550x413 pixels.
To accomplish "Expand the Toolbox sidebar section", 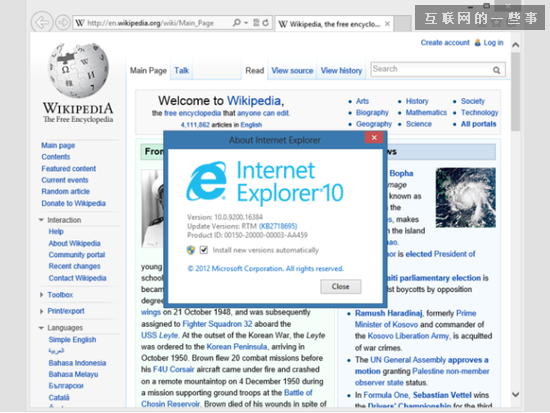I will [41, 295].
